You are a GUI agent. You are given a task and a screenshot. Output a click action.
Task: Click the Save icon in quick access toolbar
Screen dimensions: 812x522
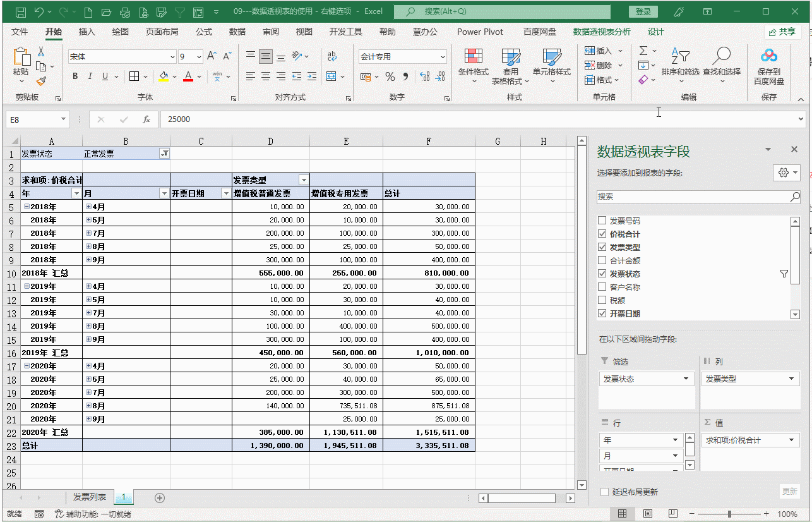[x=21, y=11]
